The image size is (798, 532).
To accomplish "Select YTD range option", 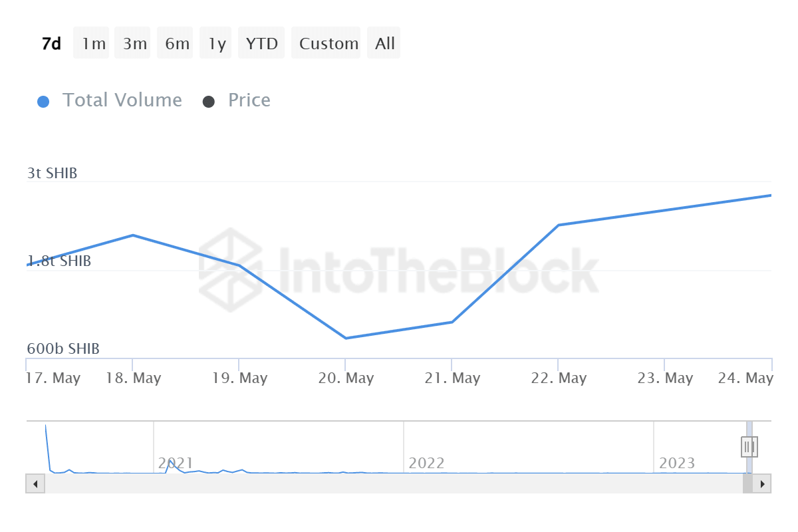I will (261, 44).
